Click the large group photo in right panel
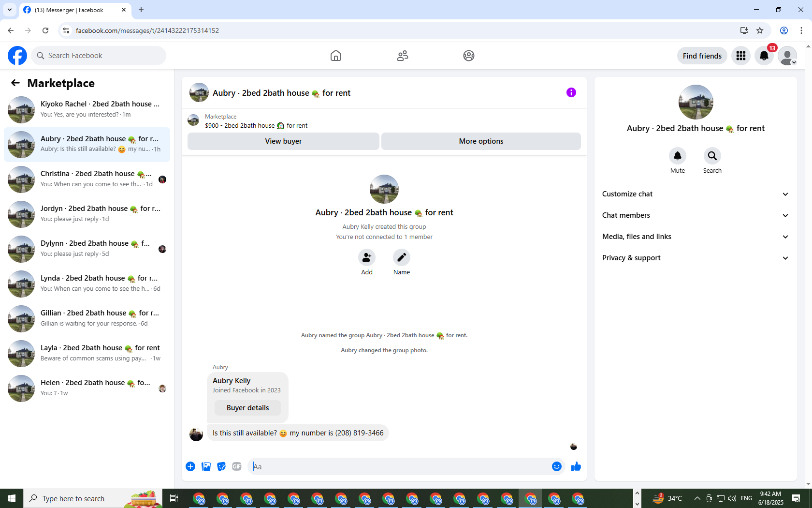The image size is (812, 508). 696,102
